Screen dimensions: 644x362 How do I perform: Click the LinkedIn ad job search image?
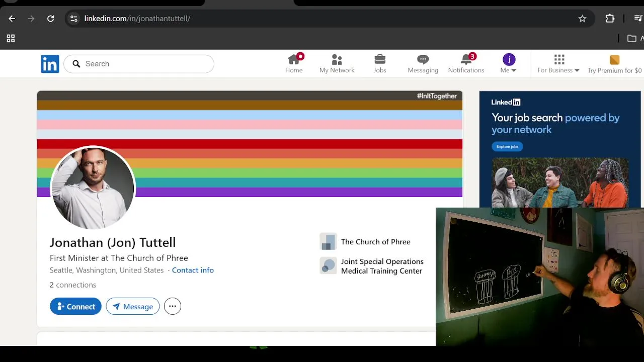pyautogui.click(x=560, y=182)
